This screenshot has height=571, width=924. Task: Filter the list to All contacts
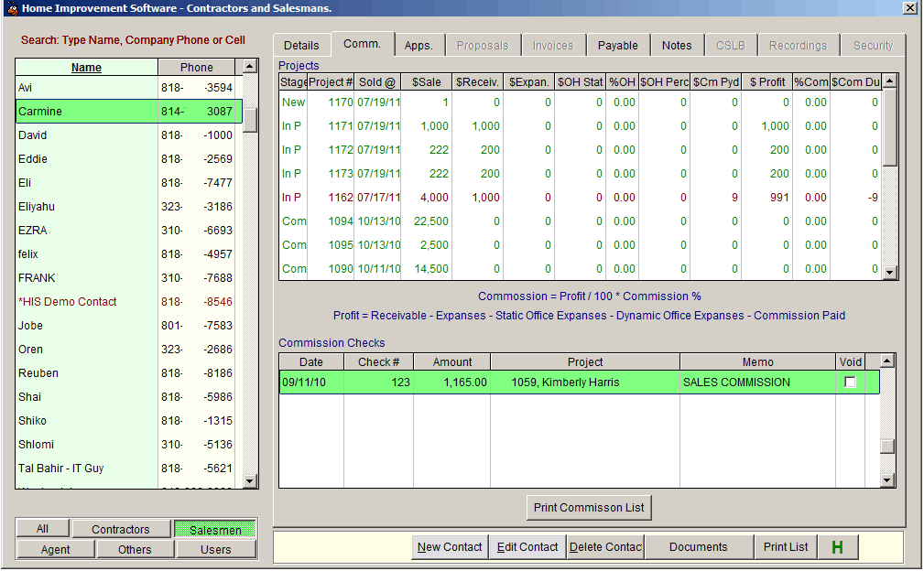(42, 529)
